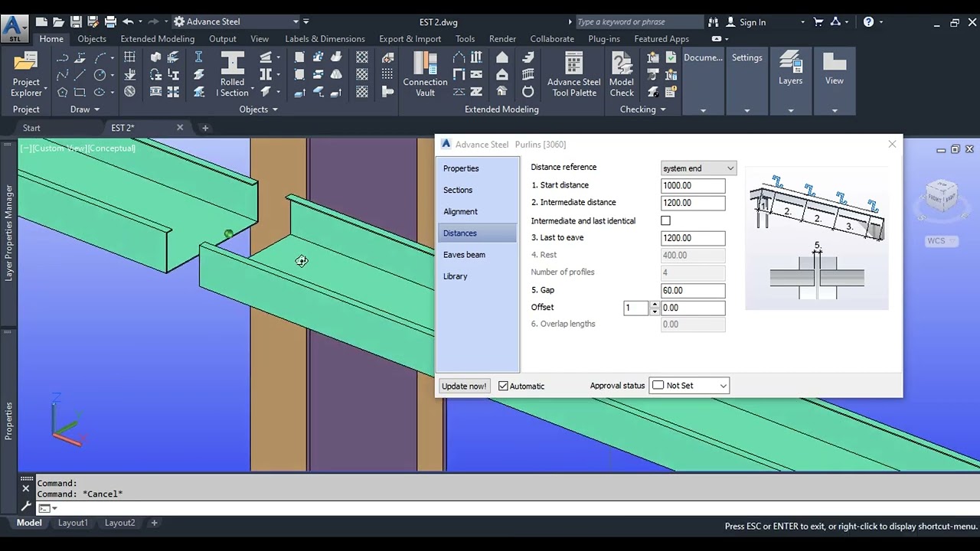Close the EST 2 drawing tab

click(x=181, y=127)
